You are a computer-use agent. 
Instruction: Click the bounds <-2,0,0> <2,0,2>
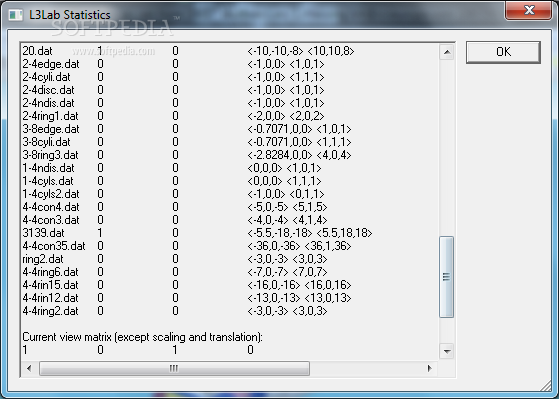286,116
